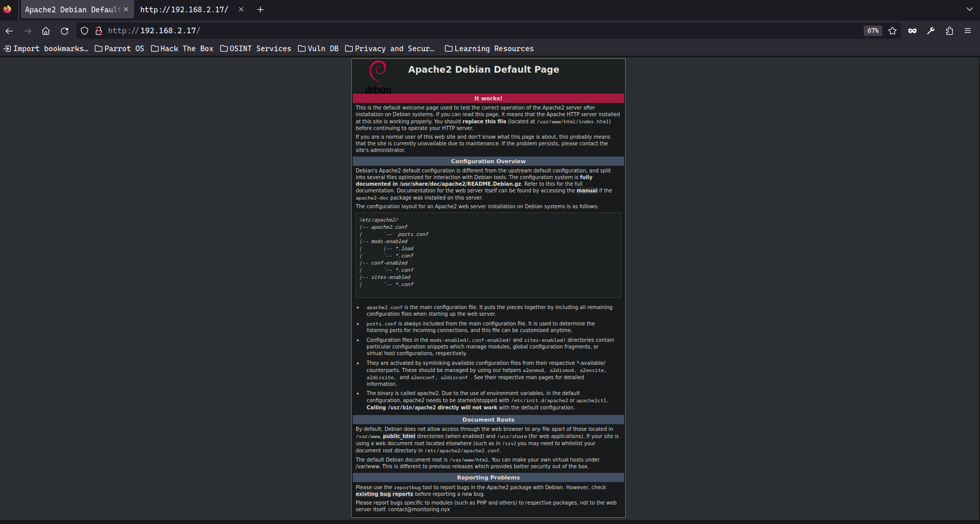
Task: Go back to previous page
Action: click(9, 31)
